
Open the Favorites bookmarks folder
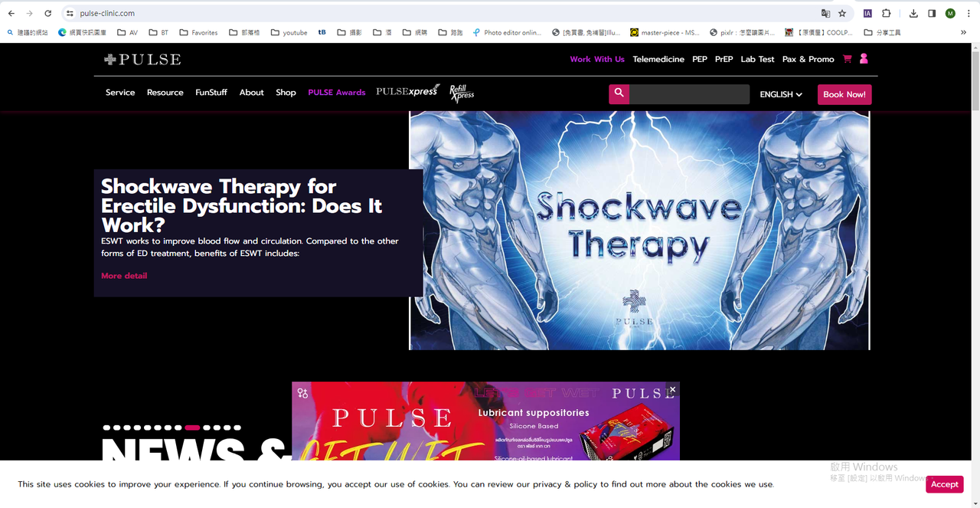(198, 32)
